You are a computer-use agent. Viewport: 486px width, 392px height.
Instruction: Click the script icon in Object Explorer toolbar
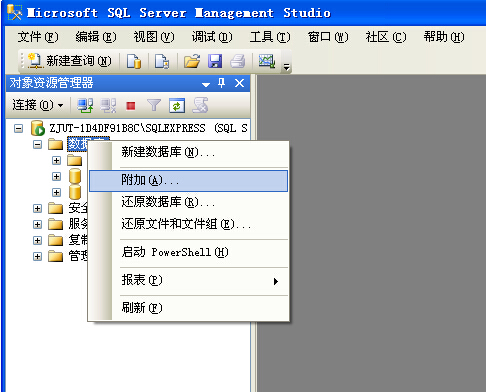click(x=200, y=105)
